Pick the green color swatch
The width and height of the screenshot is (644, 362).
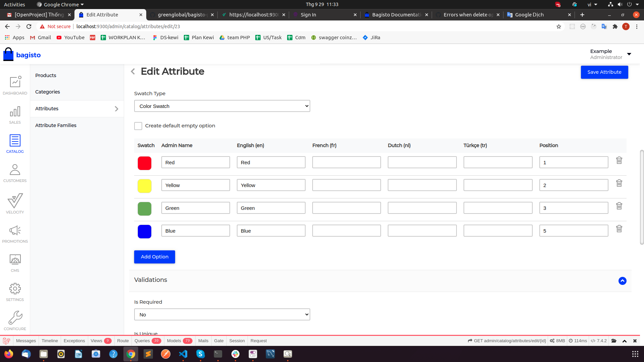(x=145, y=209)
